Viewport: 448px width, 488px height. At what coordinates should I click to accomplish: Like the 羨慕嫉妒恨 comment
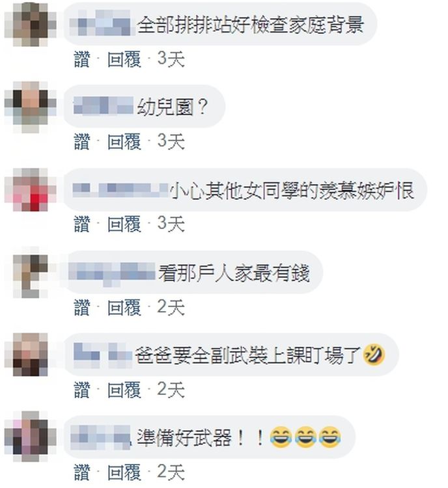point(82,224)
